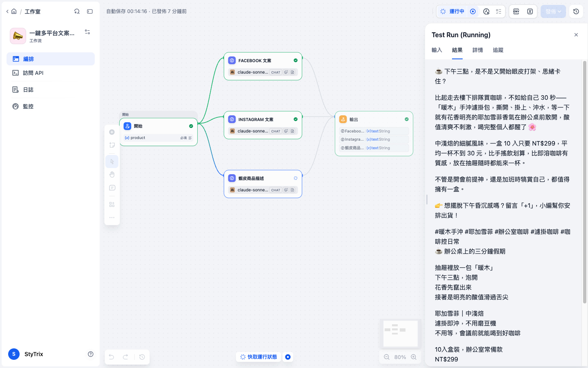Click the Test Run panel resize handle

point(427,200)
